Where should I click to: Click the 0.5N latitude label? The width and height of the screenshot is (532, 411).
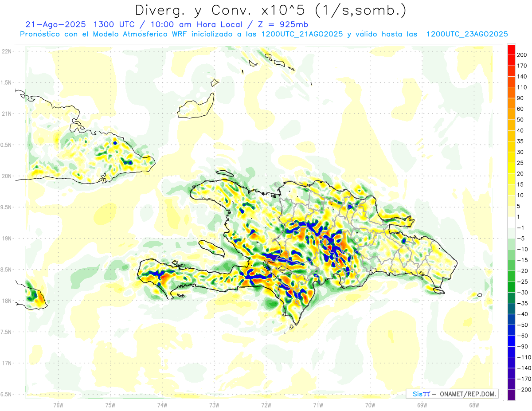pos(6,145)
